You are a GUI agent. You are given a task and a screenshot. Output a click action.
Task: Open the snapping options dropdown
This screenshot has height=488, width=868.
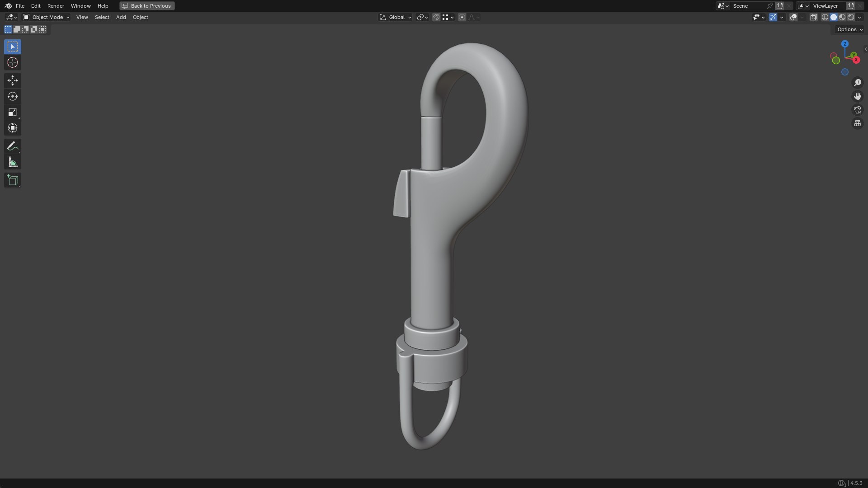448,17
